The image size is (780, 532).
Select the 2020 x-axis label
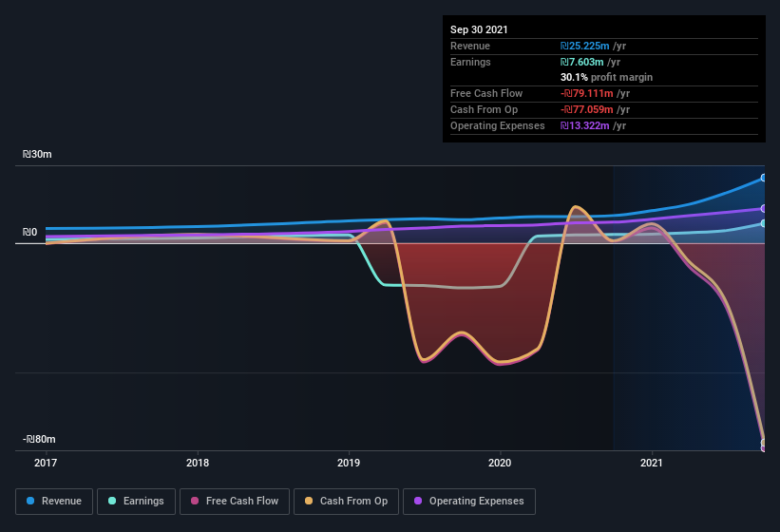[x=500, y=463]
